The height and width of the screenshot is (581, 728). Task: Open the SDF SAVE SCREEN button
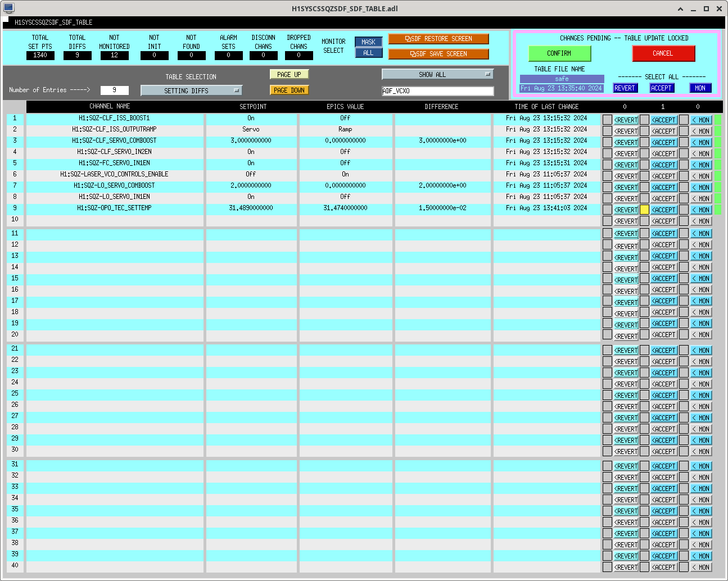438,54
